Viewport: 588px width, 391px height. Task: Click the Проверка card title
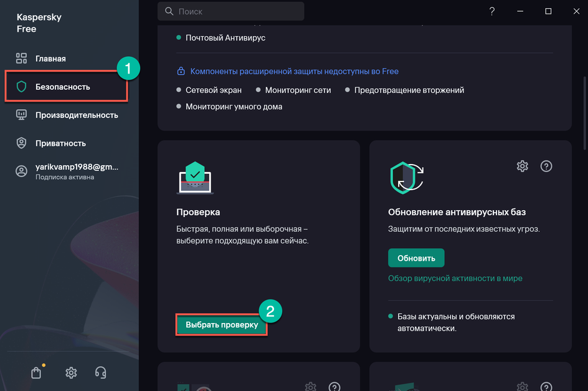click(x=198, y=212)
